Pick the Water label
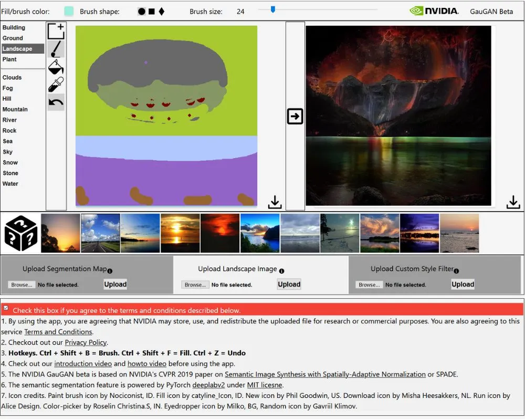The width and height of the screenshot is (525, 420). [10, 184]
